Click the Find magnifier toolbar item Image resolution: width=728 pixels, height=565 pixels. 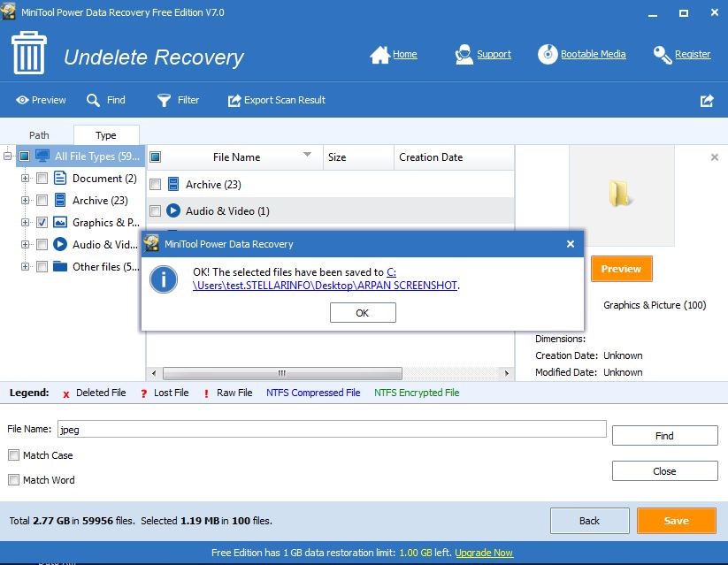(106, 100)
